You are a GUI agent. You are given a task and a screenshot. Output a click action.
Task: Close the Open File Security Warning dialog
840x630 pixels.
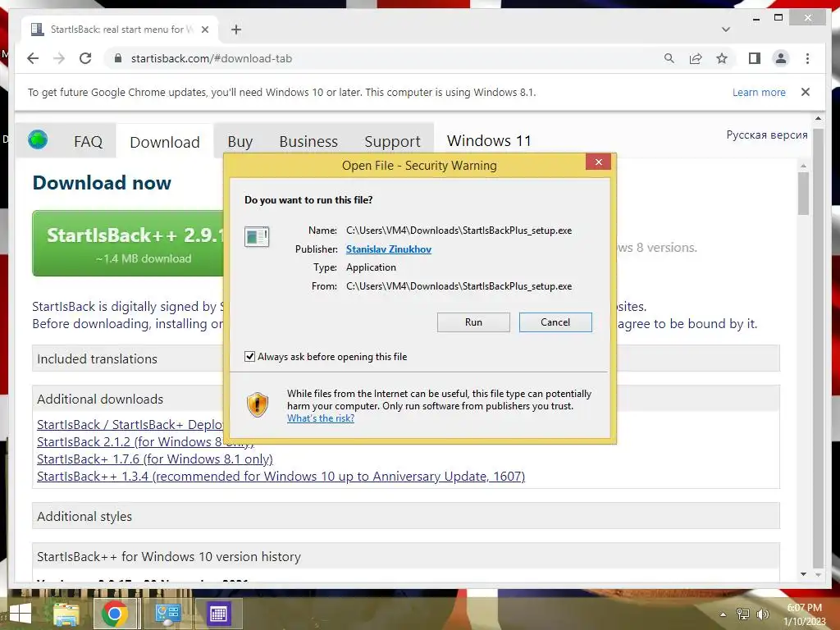(598, 162)
